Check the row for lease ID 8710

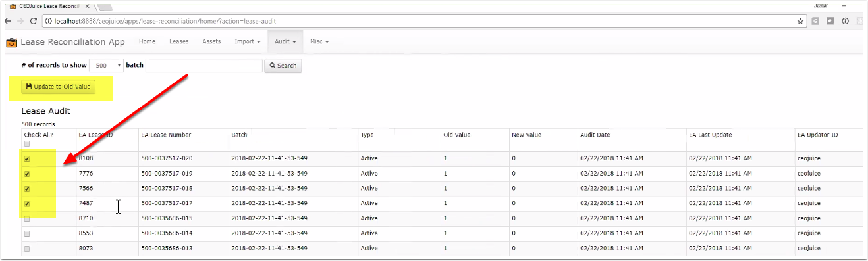(27, 219)
